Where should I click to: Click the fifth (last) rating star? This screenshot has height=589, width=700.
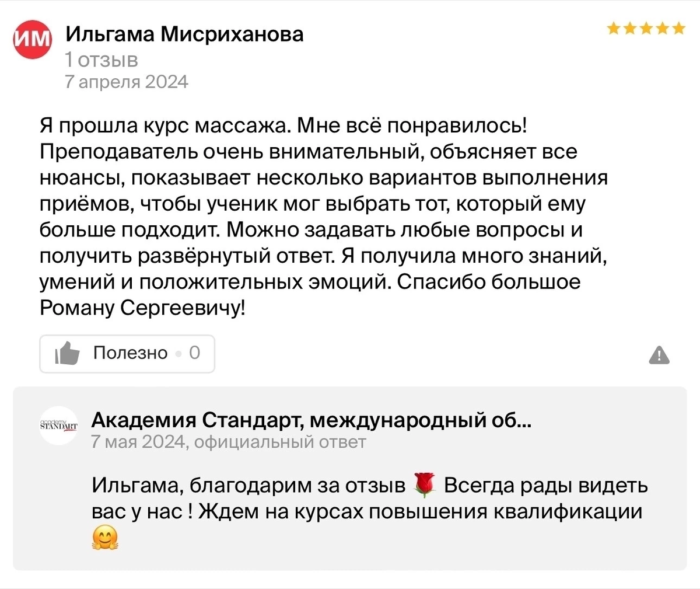pyautogui.click(x=678, y=28)
